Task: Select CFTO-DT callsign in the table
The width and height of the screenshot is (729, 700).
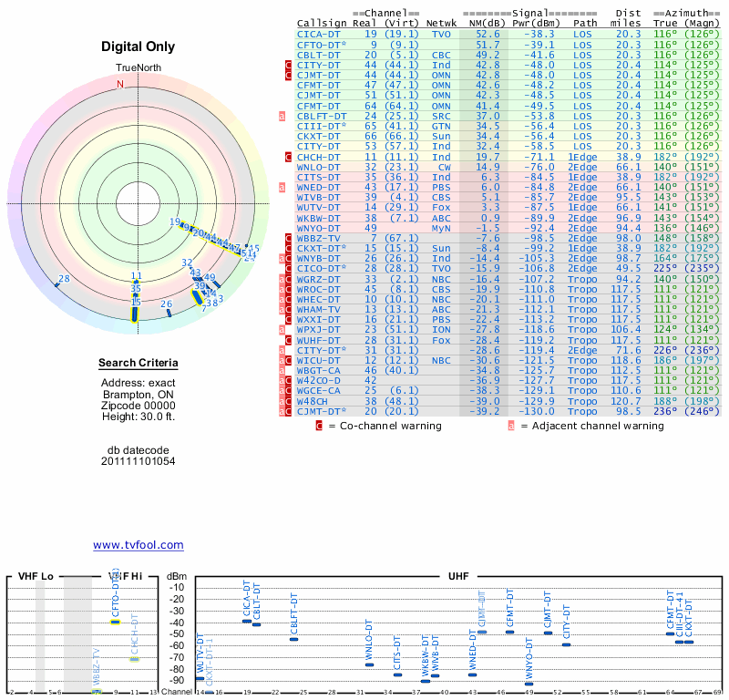Action: point(322,45)
